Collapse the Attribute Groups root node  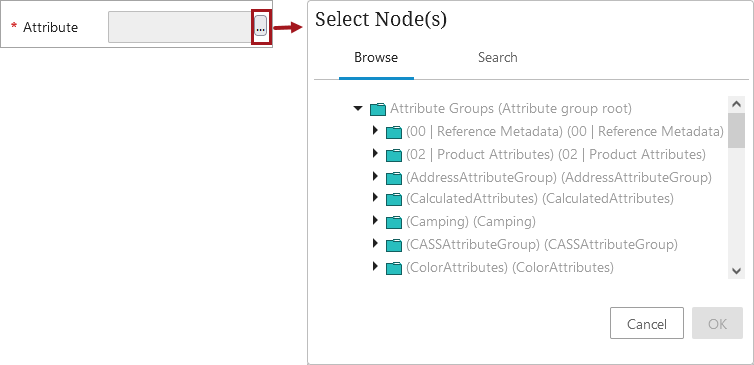click(358, 109)
